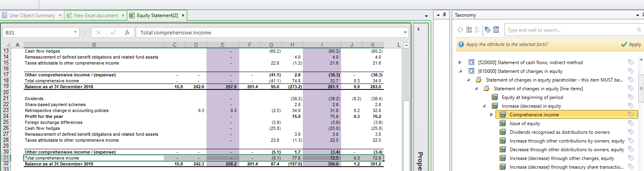Open the document tab list dropdown arrow

pos(426,16)
